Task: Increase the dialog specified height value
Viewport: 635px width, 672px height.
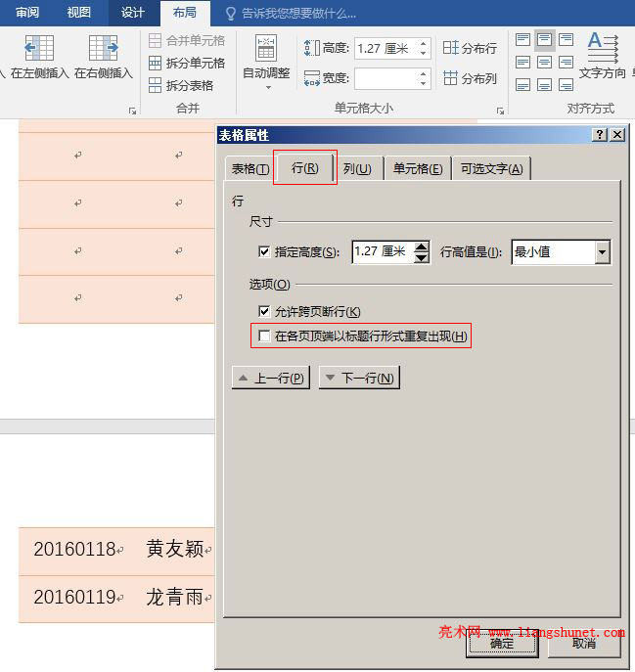Action: [x=422, y=246]
